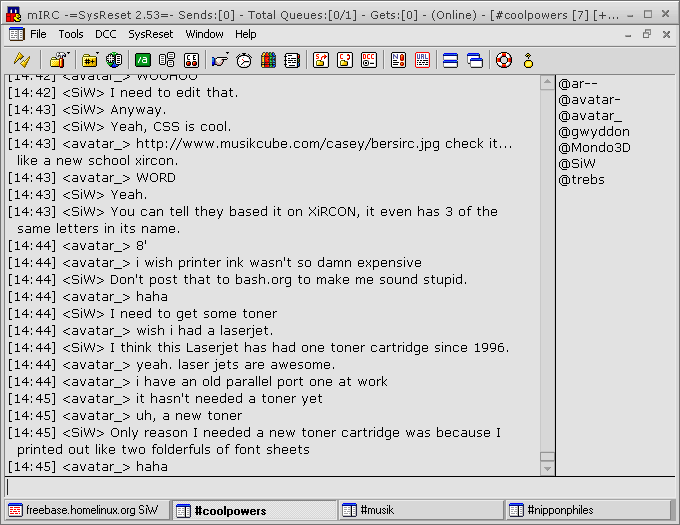This screenshot has height=525, width=680.
Task: Click the pointing hand toolbar icon
Action: (x=219, y=60)
